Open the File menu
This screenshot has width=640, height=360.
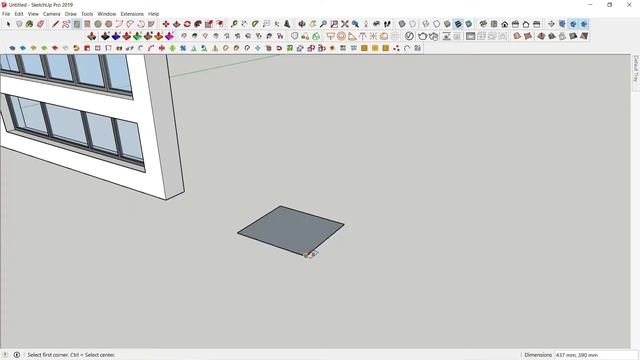[x=6, y=14]
